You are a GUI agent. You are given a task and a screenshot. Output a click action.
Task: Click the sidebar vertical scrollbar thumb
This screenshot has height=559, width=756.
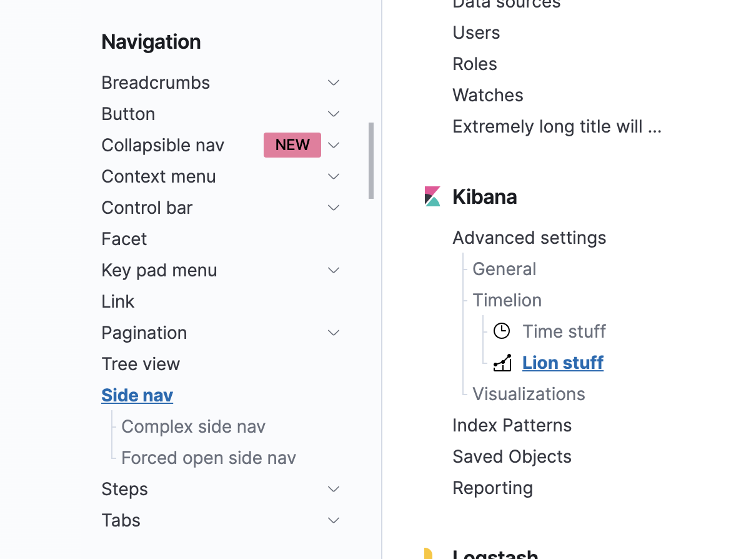(x=371, y=161)
